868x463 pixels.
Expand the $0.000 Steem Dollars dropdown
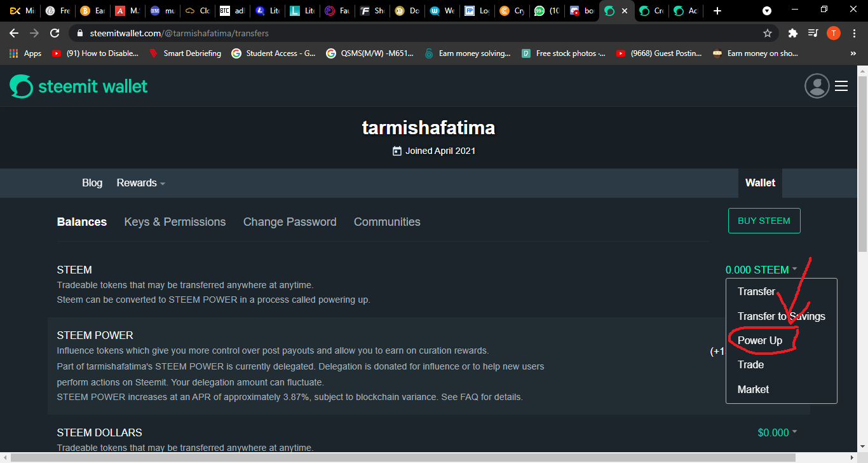(x=777, y=432)
